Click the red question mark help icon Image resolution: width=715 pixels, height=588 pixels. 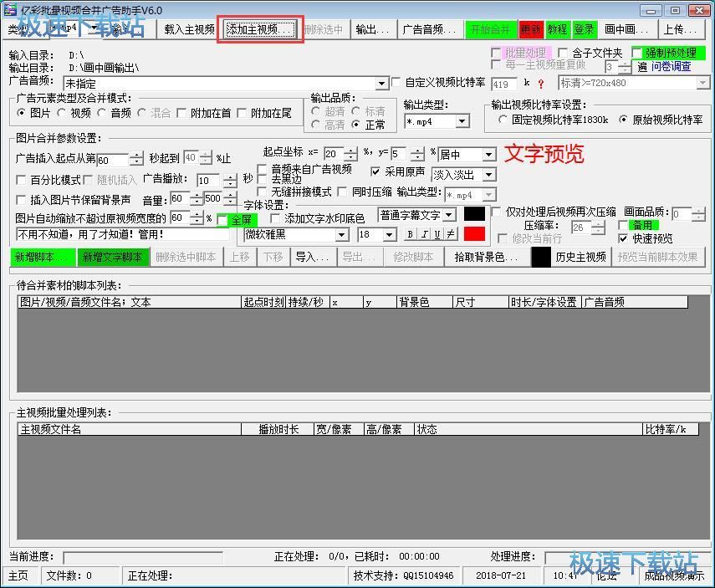pos(541,84)
